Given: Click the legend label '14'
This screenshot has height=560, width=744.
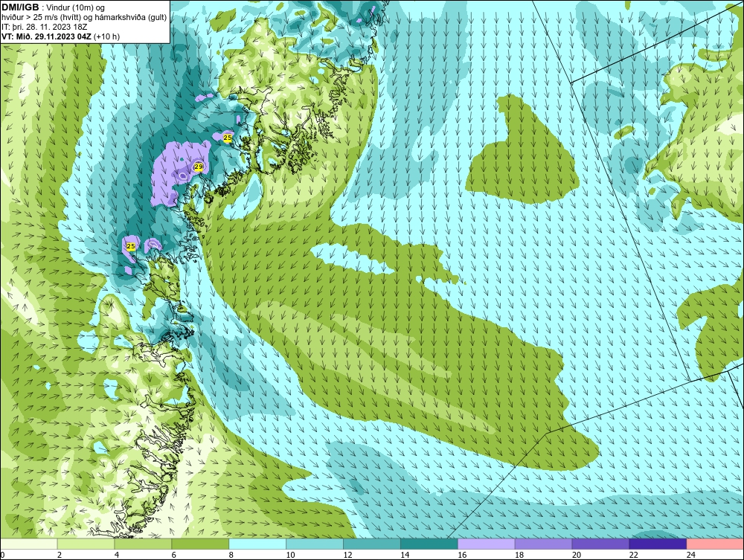Looking at the screenshot, I should [405, 555].
